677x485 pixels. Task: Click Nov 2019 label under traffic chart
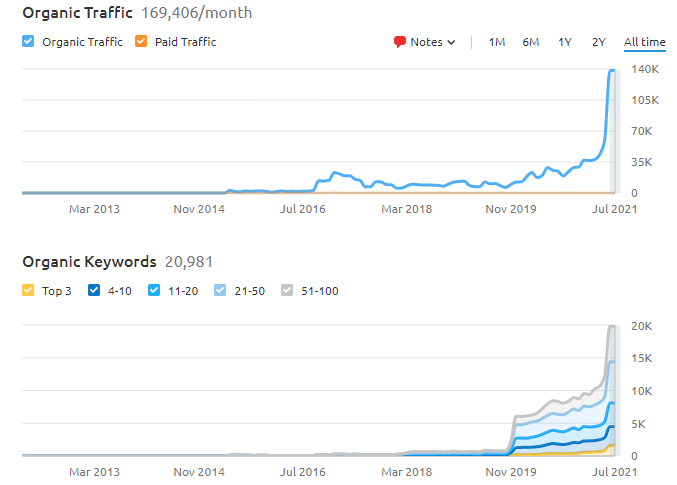(511, 209)
